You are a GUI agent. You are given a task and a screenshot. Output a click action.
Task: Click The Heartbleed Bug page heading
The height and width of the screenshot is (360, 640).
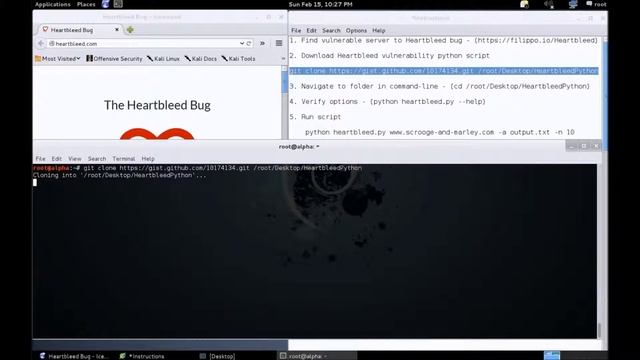[157, 105]
